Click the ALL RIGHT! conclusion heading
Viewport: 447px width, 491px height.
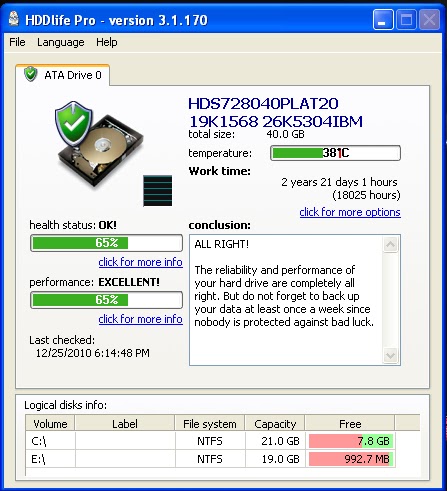click(222, 244)
